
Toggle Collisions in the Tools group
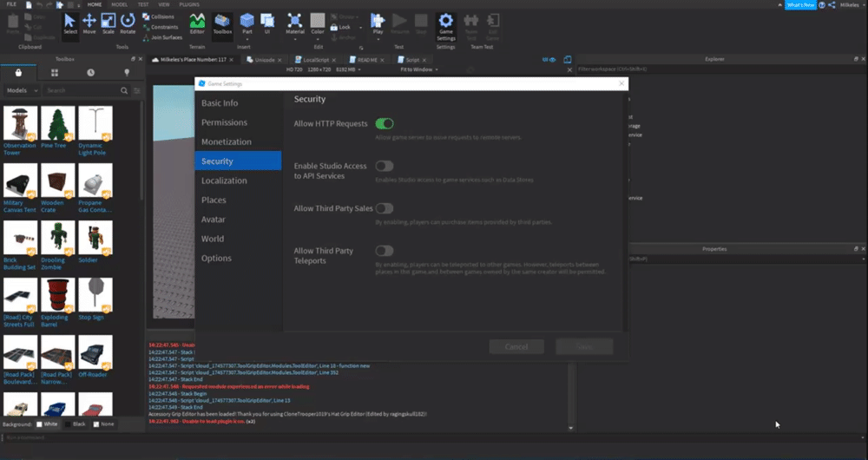[x=158, y=16]
